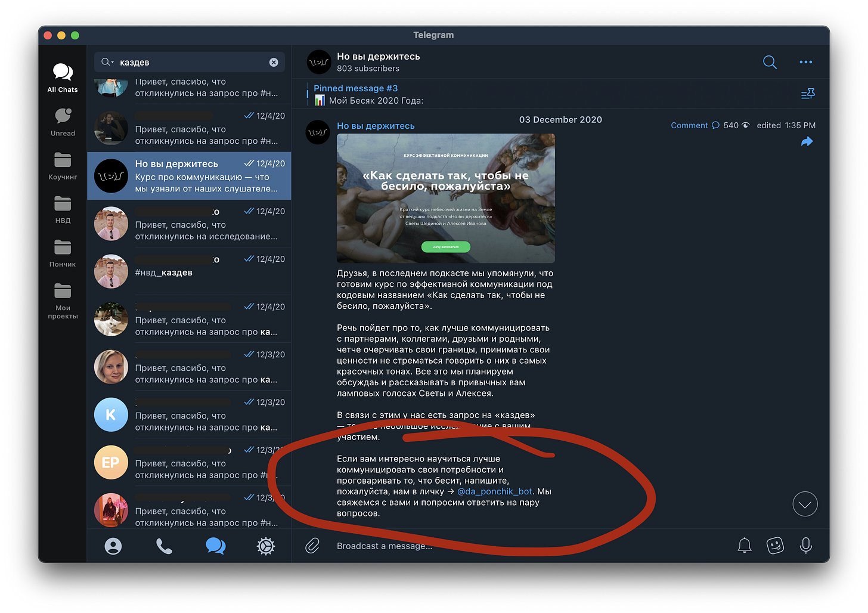Viewport: 868px width, 613px height.
Task: Open the course image in the post
Action: pos(446,198)
